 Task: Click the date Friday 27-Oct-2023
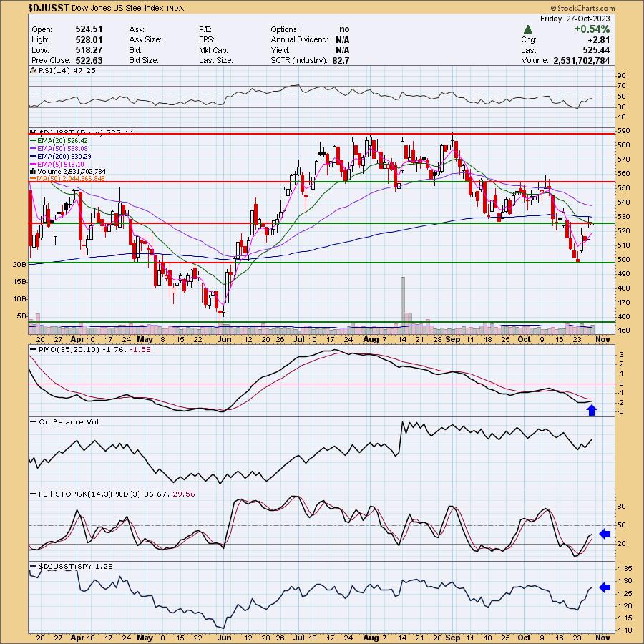point(575,19)
